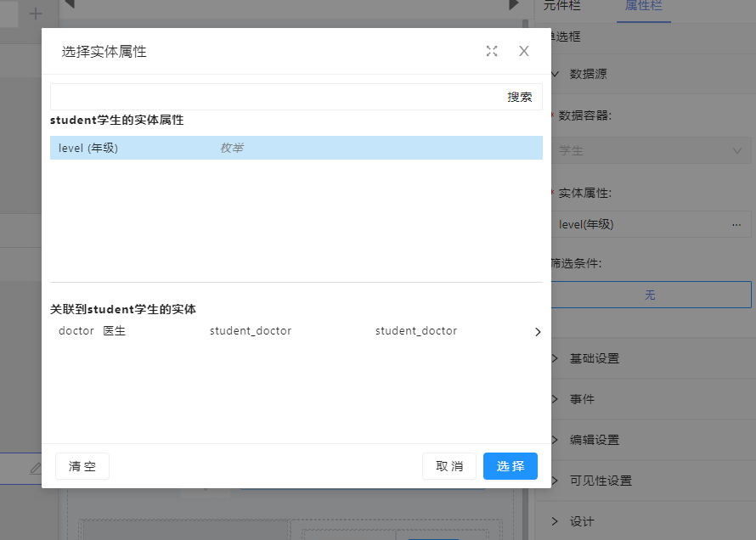This screenshot has width=756, height=540.
Task: Click the pencil edit icon at left
Action: (x=36, y=468)
